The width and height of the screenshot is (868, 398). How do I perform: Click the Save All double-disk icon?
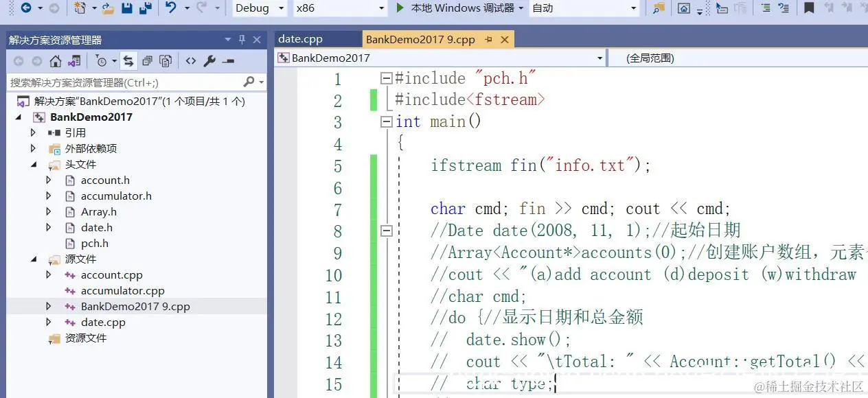click(145, 8)
